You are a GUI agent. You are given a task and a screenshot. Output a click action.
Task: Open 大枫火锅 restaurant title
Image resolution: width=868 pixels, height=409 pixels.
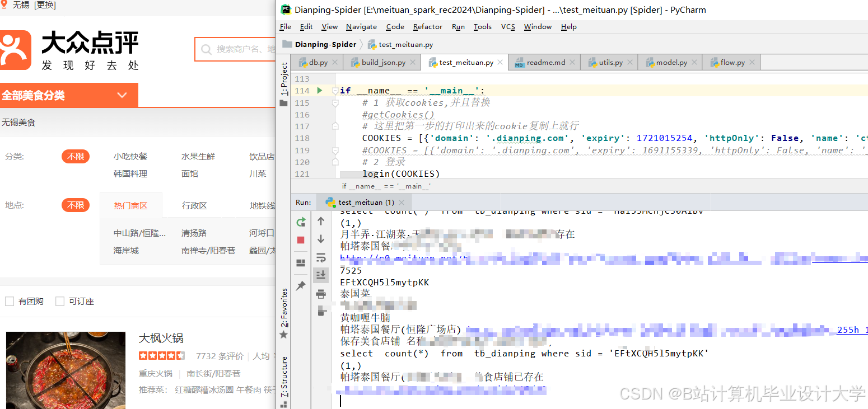(x=161, y=339)
